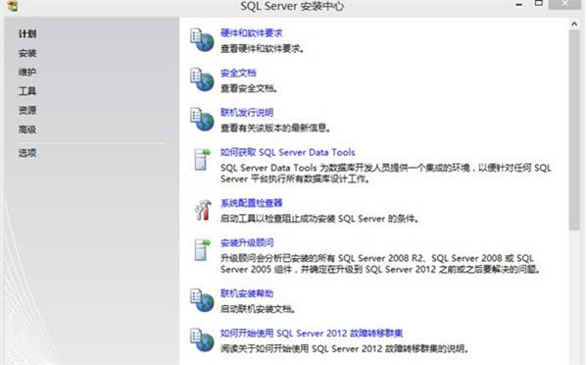Click the description text 查看硬件和软件要求。
The height and width of the screenshot is (365, 588).
click(262, 49)
